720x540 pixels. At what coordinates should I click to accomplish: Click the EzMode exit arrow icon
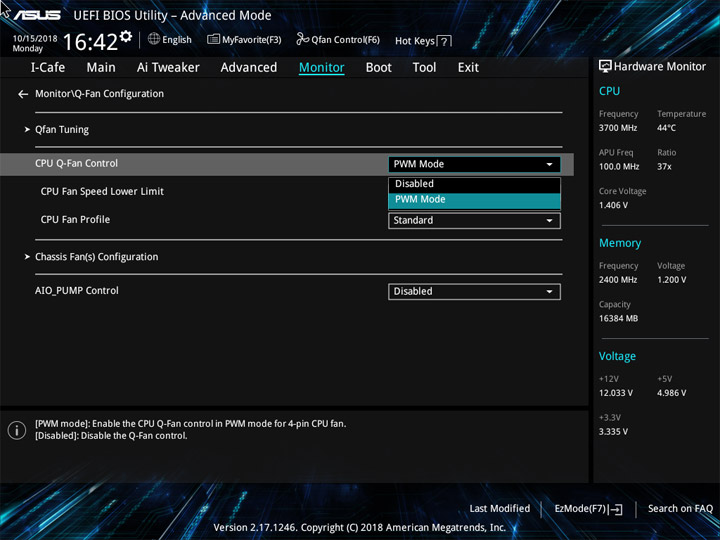616,509
